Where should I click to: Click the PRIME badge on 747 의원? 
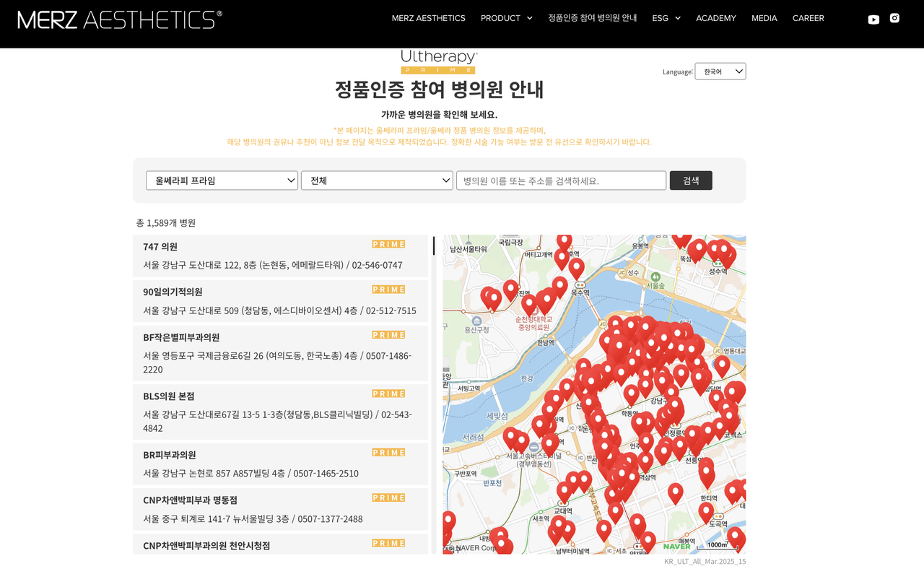coord(388,244)
